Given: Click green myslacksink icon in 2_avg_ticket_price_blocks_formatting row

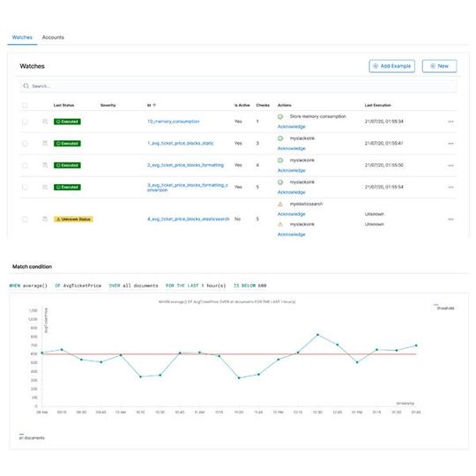Looking at the screenshot, I should pos(280,160).
